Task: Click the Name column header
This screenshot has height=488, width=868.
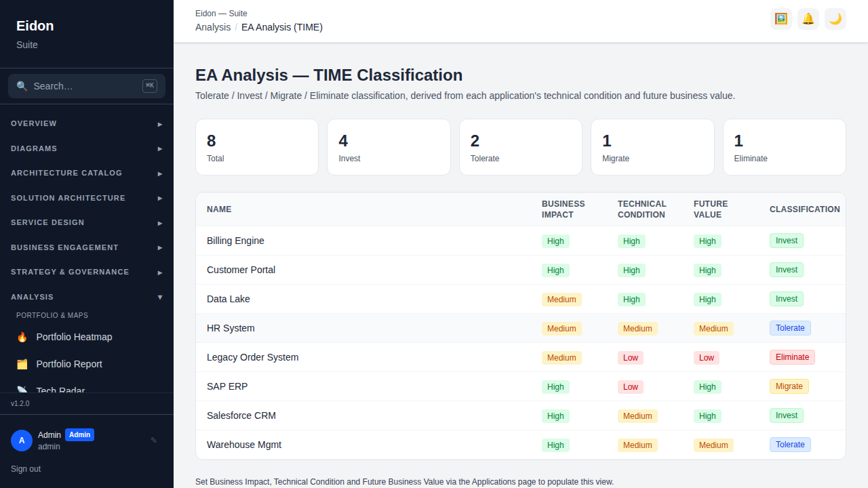Action: (x=219, y=209)
